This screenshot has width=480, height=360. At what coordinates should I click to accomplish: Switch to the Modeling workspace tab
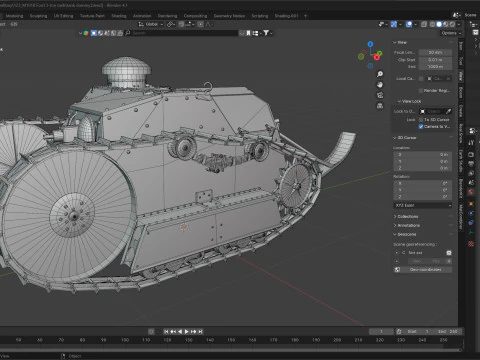click(x=14, y=16)
